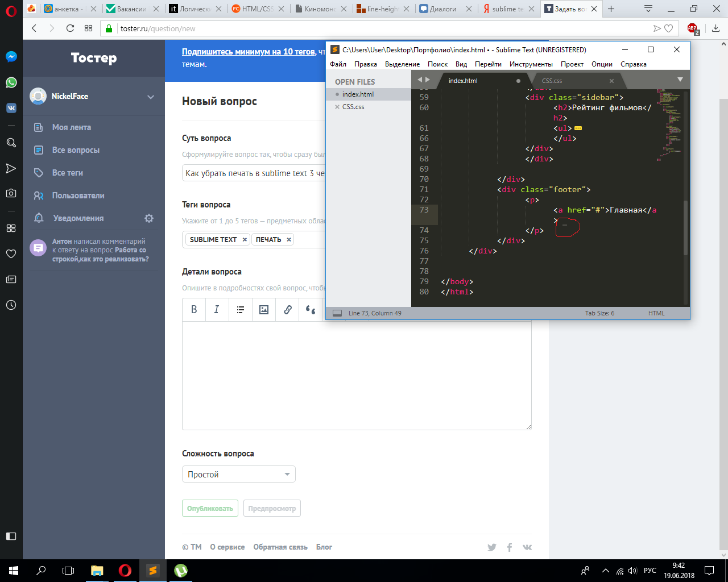
Task: Reload the toster.ru page
Action: pos(70,28)
